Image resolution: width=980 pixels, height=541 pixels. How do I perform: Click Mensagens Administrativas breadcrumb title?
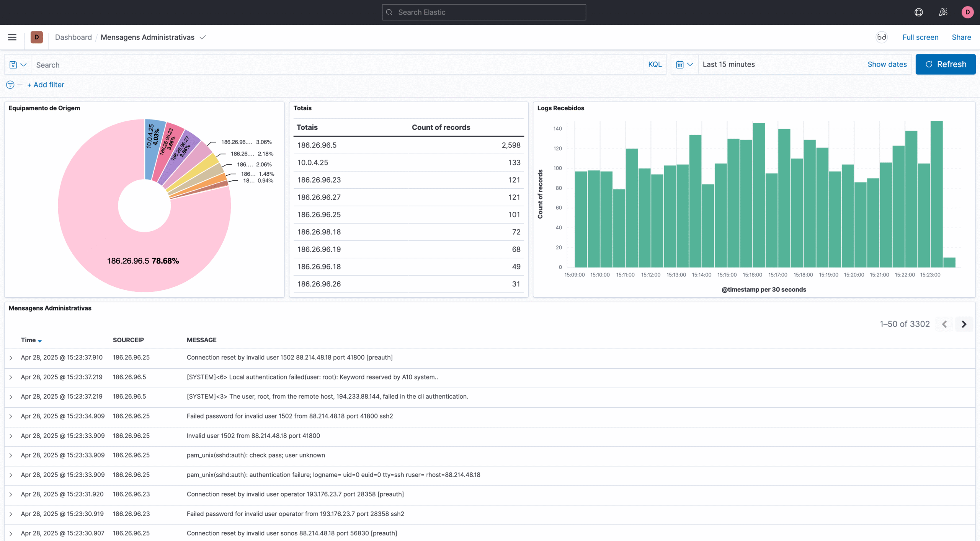pos(147,37)
